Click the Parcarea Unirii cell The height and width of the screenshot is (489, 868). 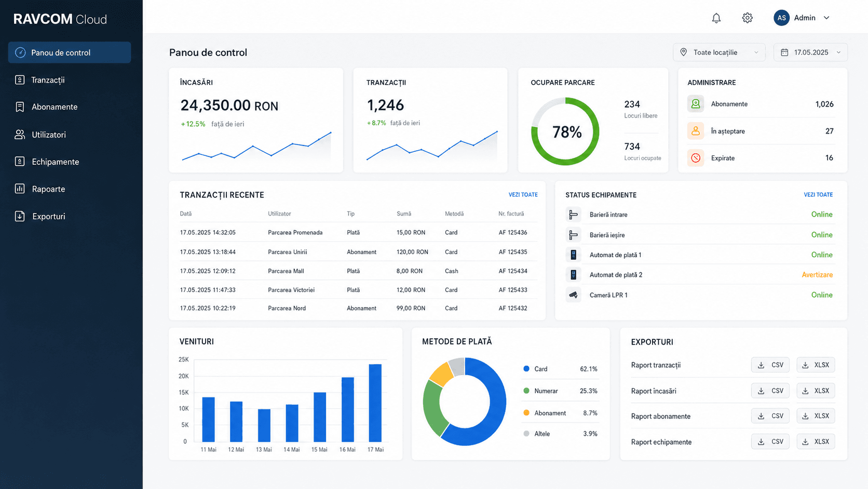[x=288, y=252]
